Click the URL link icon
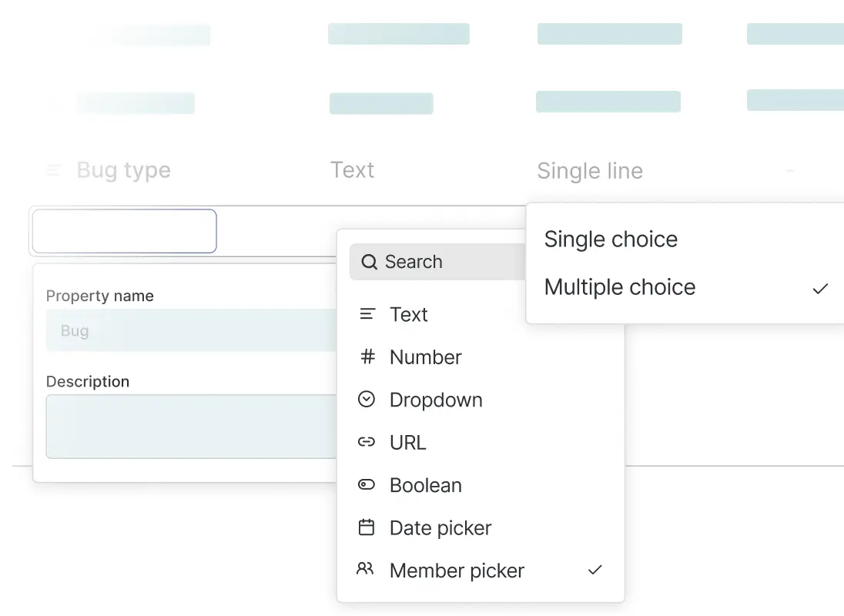The height and width of the screenshot is (616, 844). point(367,442)
